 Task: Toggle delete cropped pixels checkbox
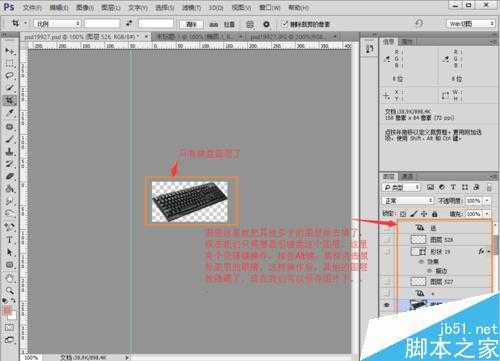click(x=285, y=24)
